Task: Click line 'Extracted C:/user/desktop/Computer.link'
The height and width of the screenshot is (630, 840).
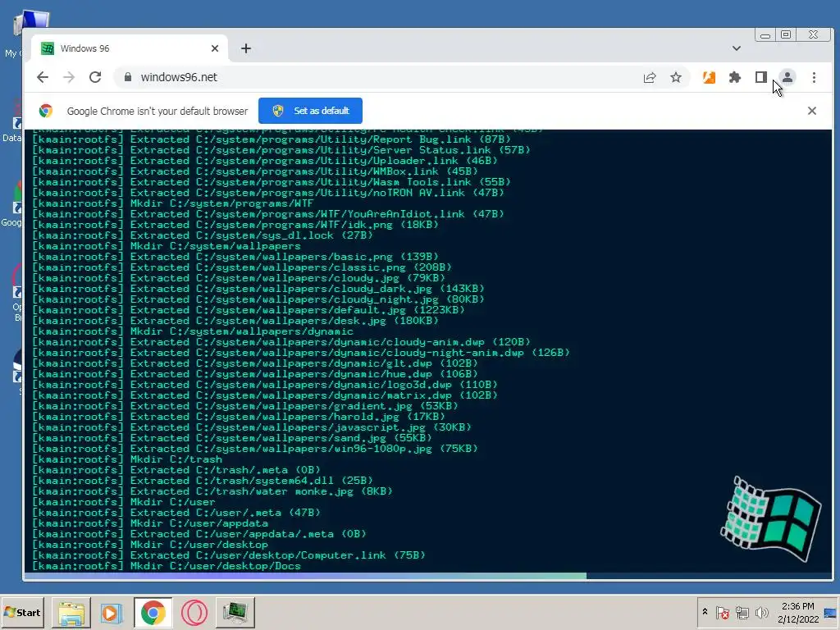Action: (229, 555)
